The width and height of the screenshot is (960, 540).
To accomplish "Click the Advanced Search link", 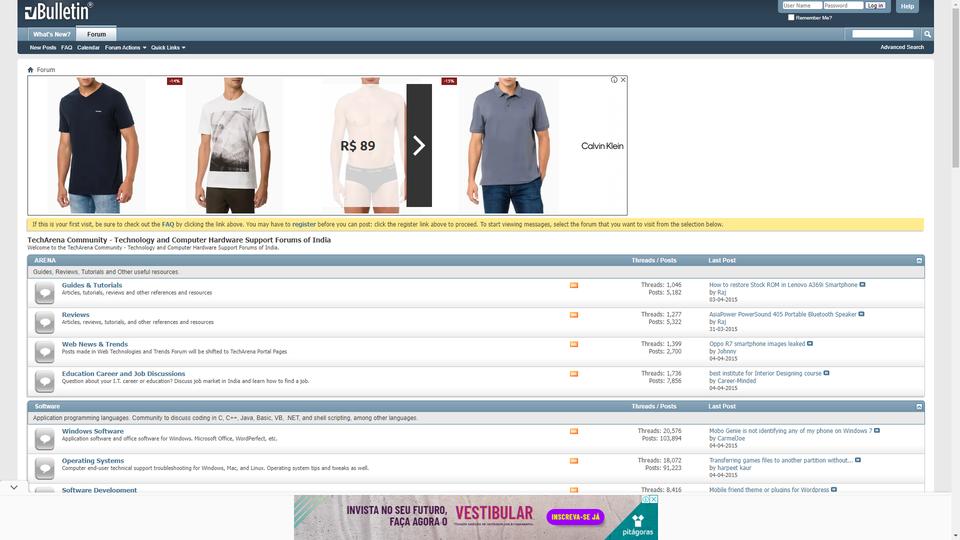I will coord(902,47).
